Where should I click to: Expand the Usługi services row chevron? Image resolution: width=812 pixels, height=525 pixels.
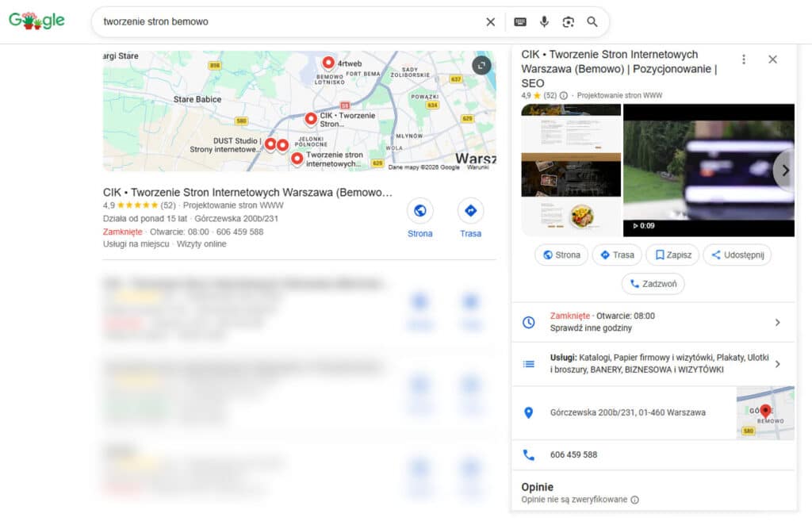pyautogui.click(x=777, y=364)
